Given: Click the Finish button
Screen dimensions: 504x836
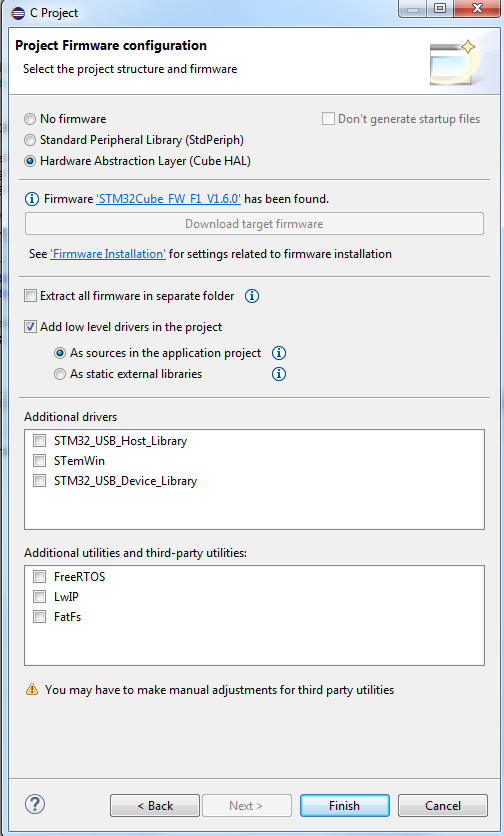Looking at the screenshot, I should 345,806.
